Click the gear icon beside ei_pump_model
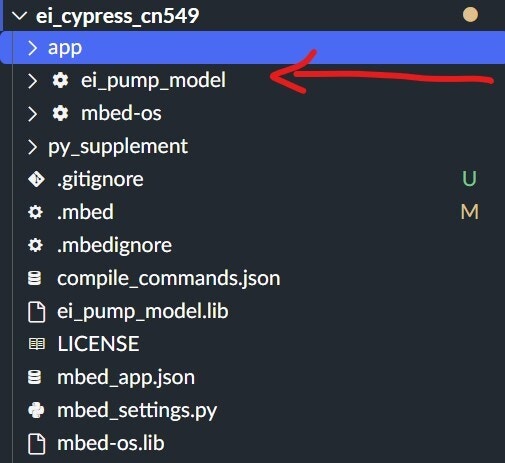Image resolution: width=505 pixels, height=463 pixels. tap(60, 80)
